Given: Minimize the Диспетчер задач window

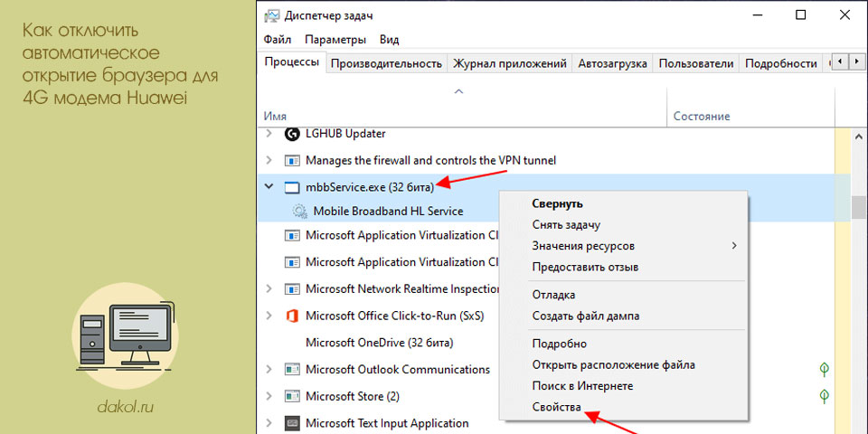Looking at the screenshot, I should [756, 15].
